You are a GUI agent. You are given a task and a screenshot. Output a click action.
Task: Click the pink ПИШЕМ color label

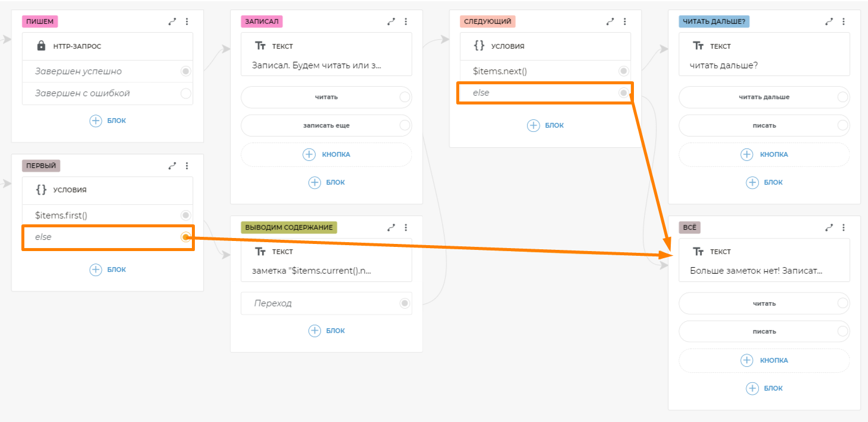40,21
